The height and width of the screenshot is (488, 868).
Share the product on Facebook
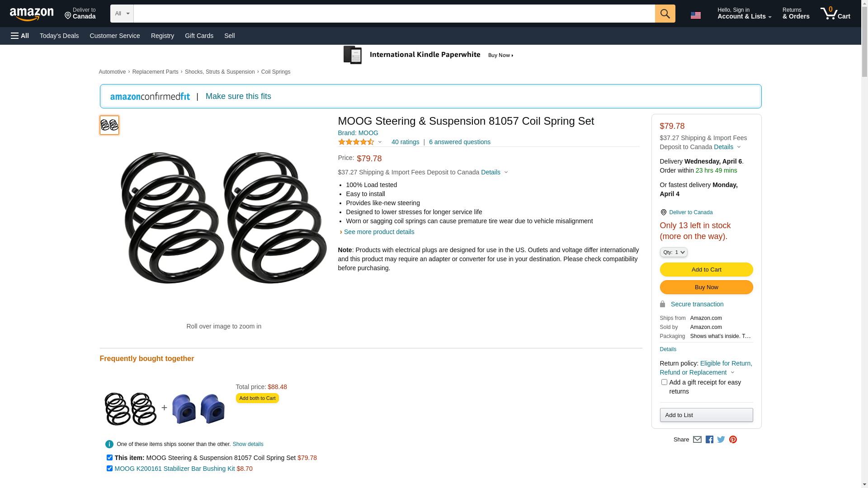[x=709, y=440]
